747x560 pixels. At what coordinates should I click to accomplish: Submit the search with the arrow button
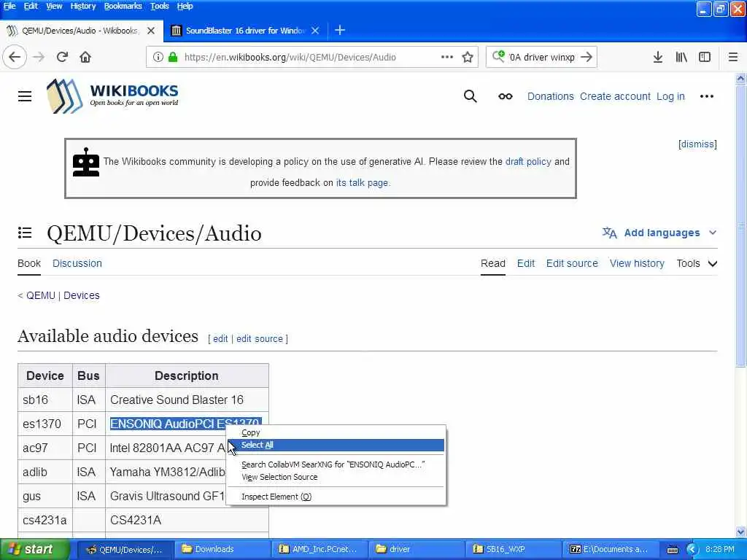[x=587, y=57]
